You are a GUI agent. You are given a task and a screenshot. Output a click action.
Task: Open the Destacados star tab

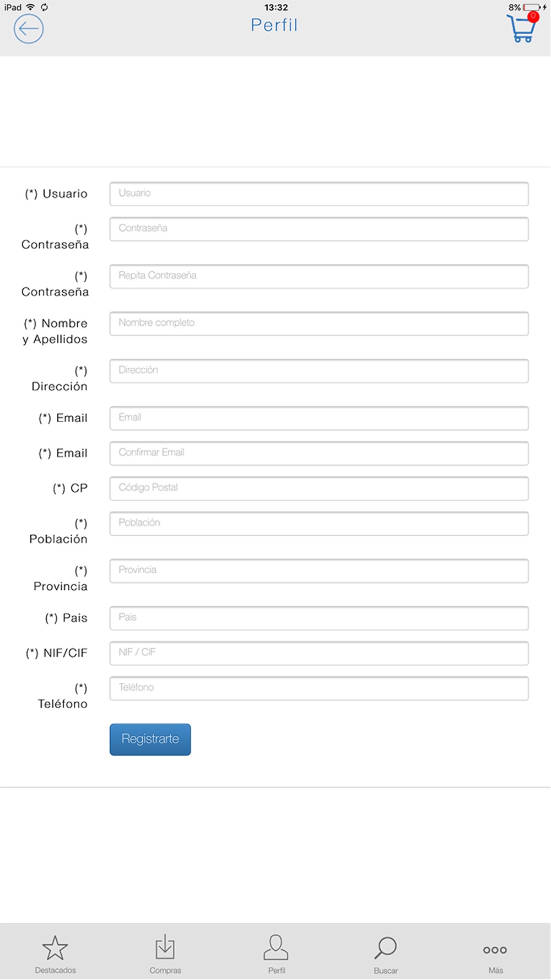55,954
